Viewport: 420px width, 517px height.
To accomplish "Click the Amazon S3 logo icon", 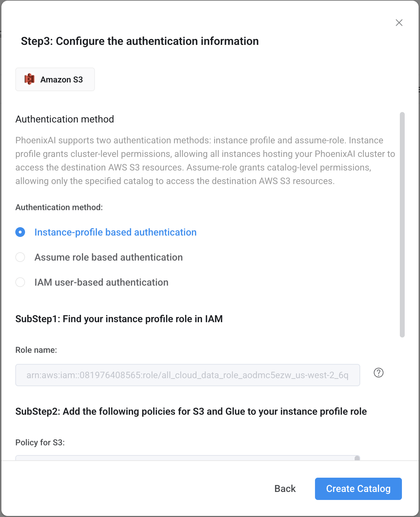I will pos(30,79).
